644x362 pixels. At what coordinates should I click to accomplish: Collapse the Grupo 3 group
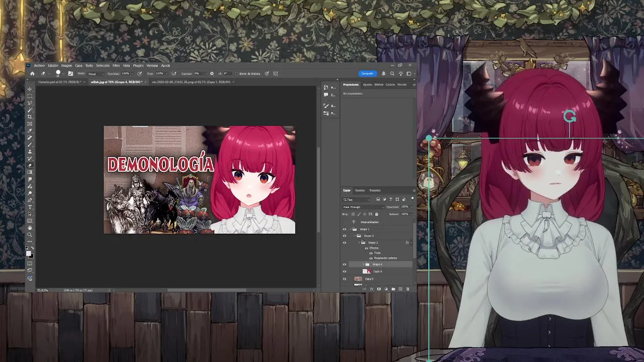[355, 236]
